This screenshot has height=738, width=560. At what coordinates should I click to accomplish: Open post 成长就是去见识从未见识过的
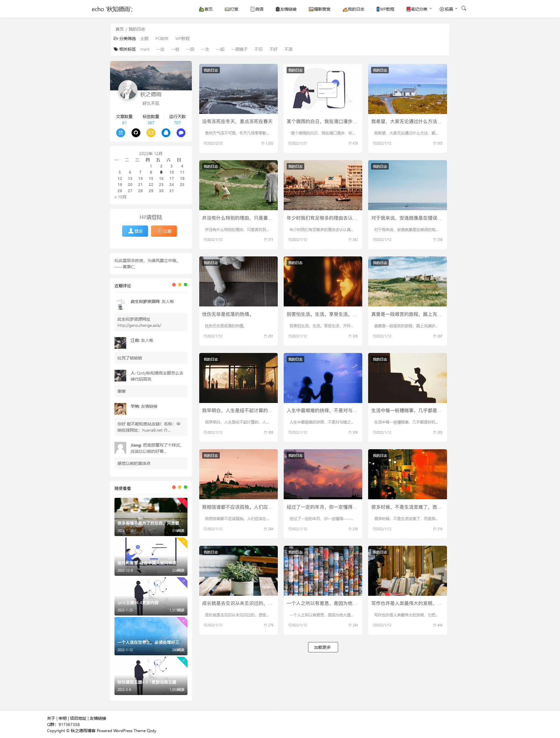tap(237, 603)
